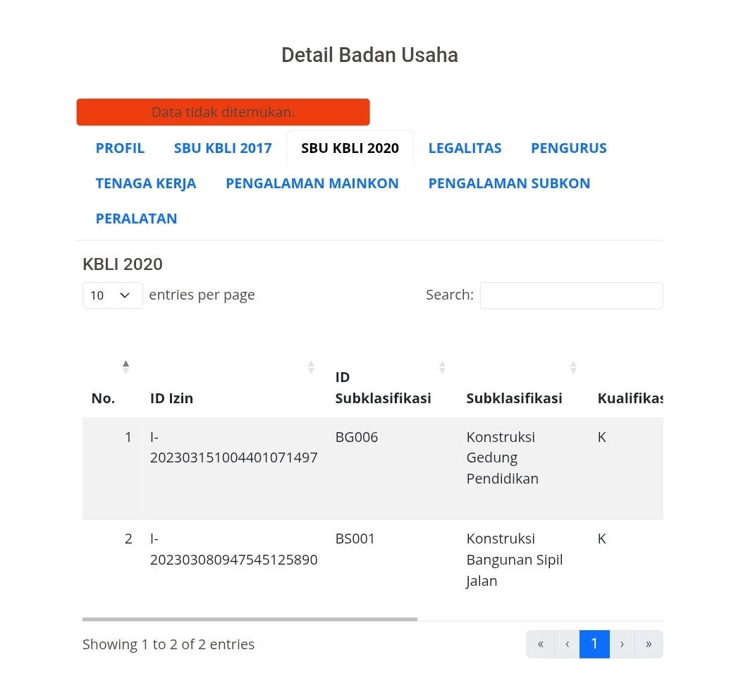The width and height of the screenshot is (736, 700).
Task: Jump to last page of results
Action: coord(649,644)
